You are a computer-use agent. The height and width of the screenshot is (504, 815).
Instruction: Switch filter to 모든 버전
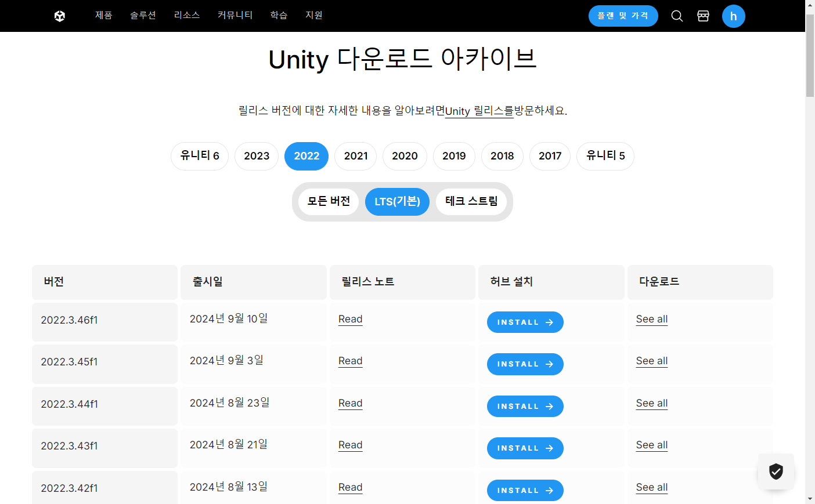329,202
